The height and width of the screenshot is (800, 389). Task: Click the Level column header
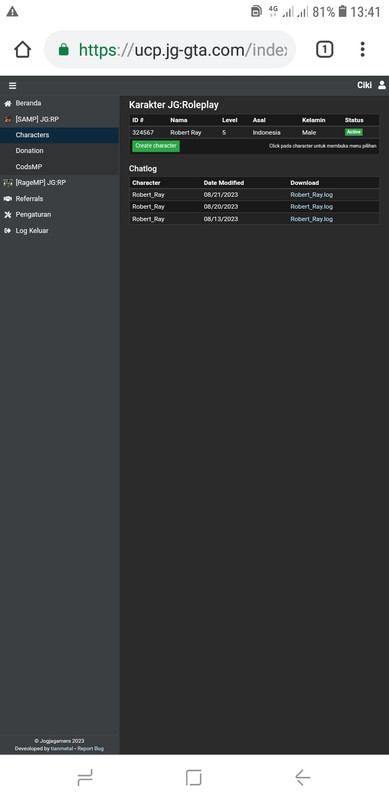click(230, 120)
